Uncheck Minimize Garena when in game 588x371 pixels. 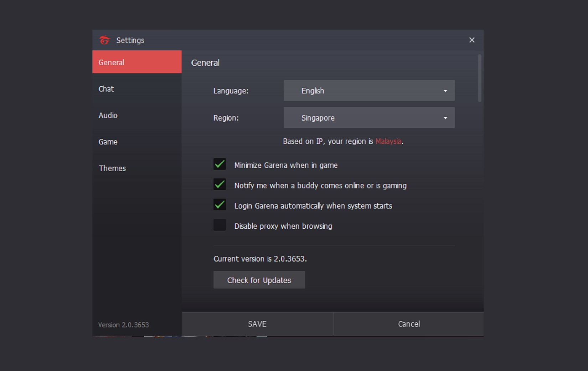coord(220,164)
